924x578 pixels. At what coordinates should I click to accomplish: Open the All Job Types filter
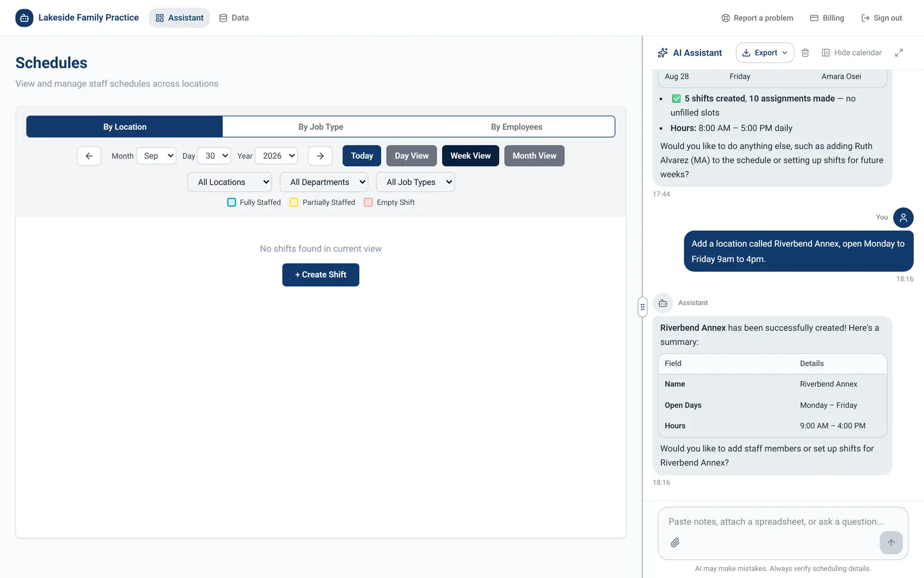[x=415, y=182]
